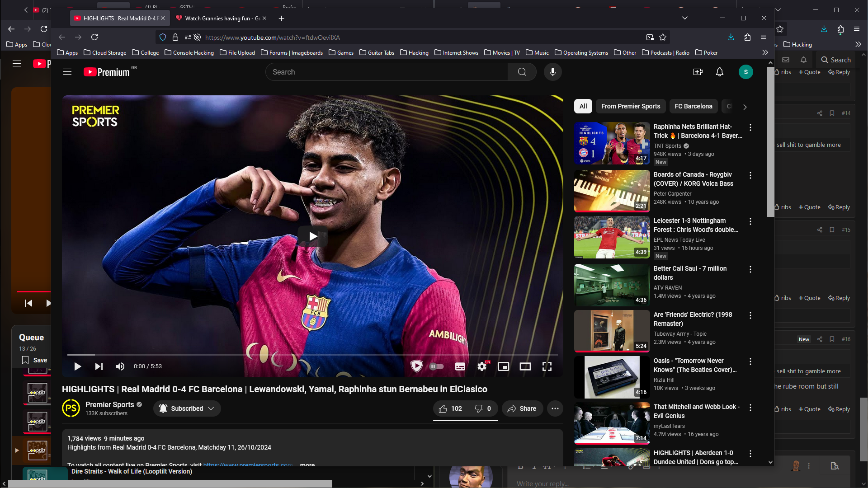The width and height of the screenshot is (868, 488).
Task: Open more actions ellipsis below video
Action: [x=555, y=408]
